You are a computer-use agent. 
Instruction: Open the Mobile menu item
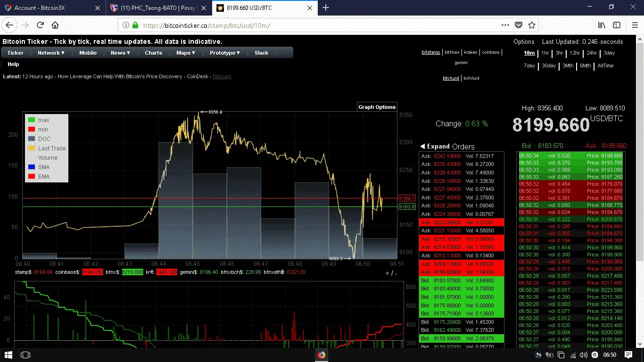pyautogui.click(x=88, y=53)
